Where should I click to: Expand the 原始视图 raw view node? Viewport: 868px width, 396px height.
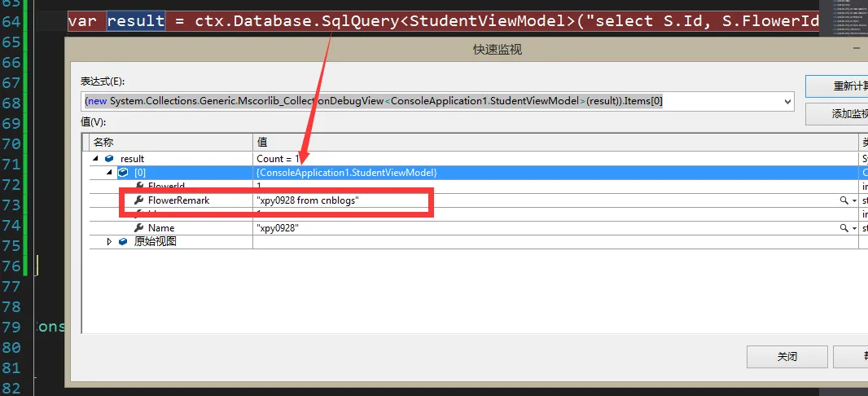(110, 242)
